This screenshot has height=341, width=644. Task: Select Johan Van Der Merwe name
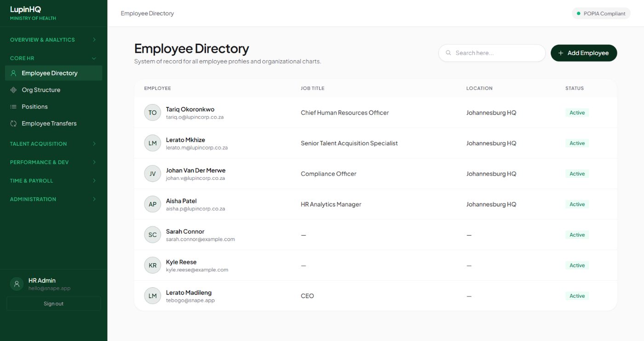coord(195,170)
